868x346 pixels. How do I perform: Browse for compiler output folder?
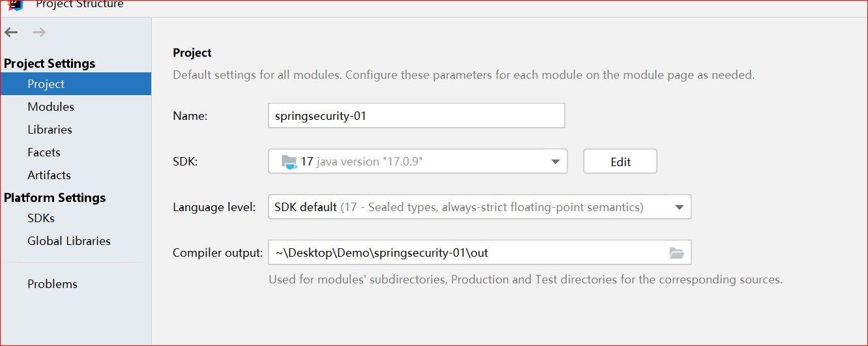click(677, 253)
